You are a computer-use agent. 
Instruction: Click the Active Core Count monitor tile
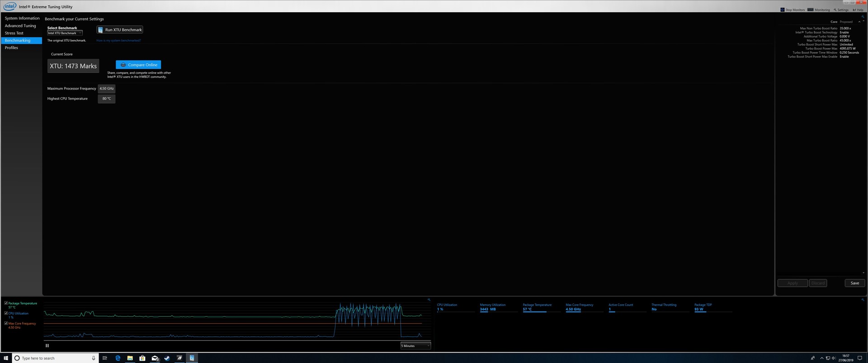(628, 307)
